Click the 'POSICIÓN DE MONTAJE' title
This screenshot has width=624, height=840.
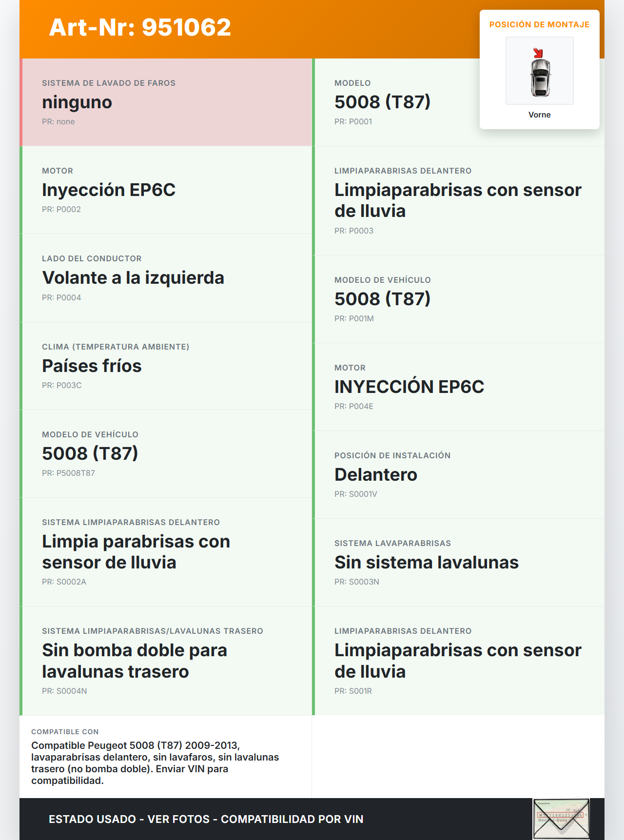click(x=539, y=24)
